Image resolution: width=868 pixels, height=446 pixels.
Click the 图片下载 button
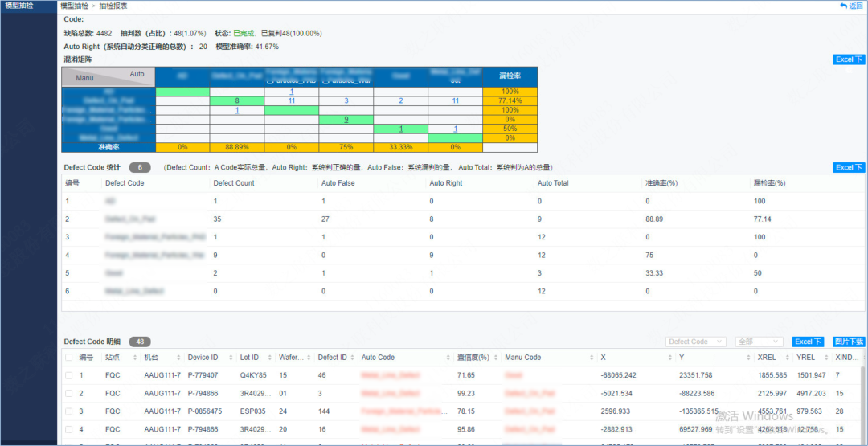849,342
